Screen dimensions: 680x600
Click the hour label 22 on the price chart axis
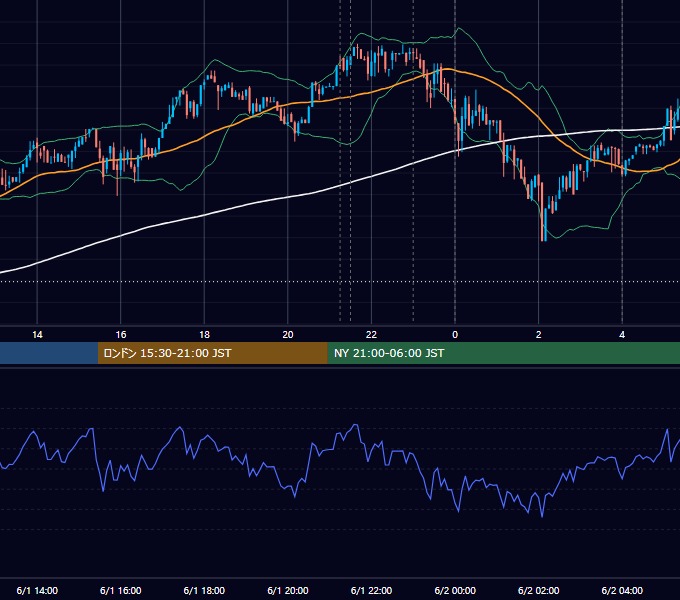coord(371,335)
